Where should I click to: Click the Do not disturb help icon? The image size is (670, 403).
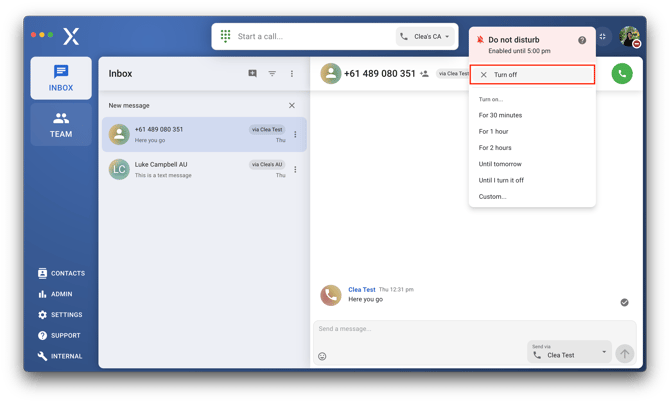coord(582,40)
